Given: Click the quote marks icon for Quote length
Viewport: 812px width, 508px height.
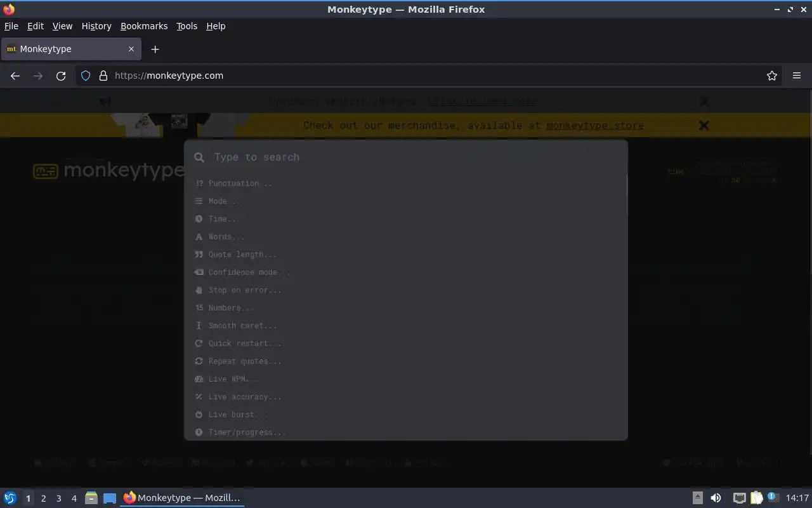Looking at the screenshot, I should (x=199, y=255).
